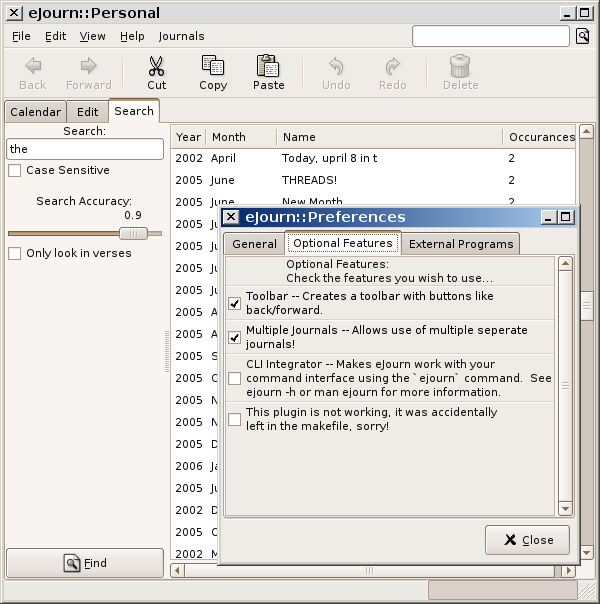The height and width of the screenshot is (604, 600).
Task: Sort results by Year column header
Action: tap(188, 137)
